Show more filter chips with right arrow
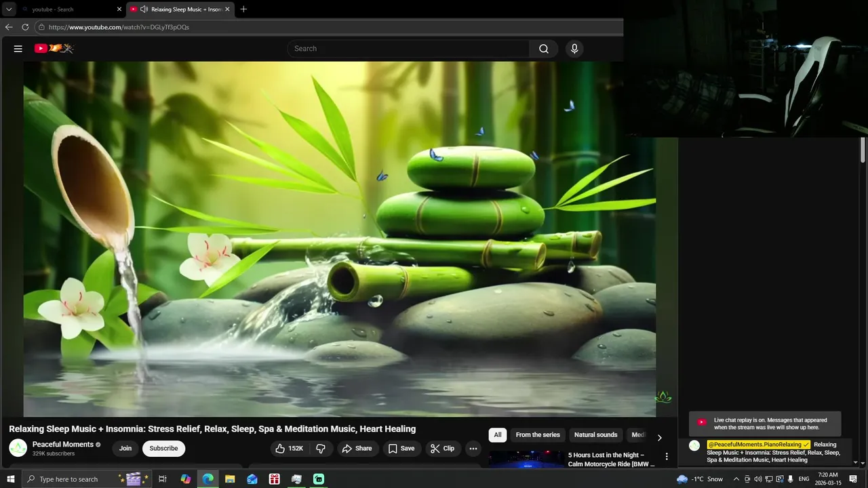The image size is (868, 488). coord(659,438)
